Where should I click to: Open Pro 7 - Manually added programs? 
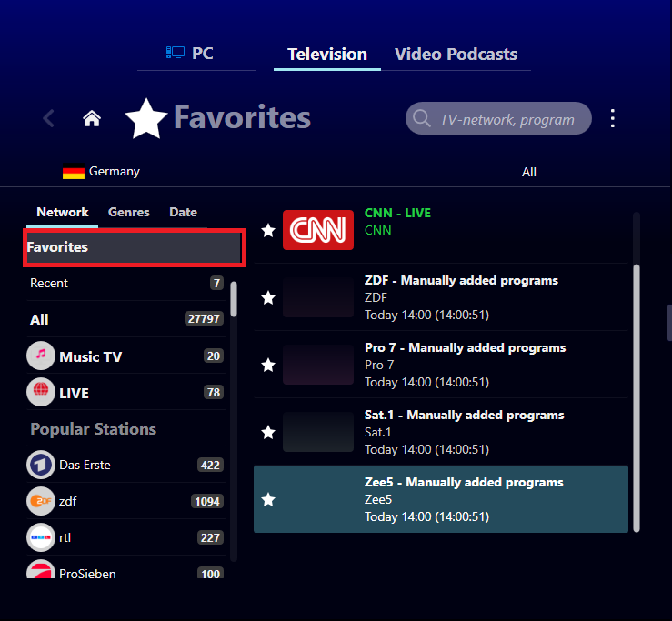coord(465,348)
